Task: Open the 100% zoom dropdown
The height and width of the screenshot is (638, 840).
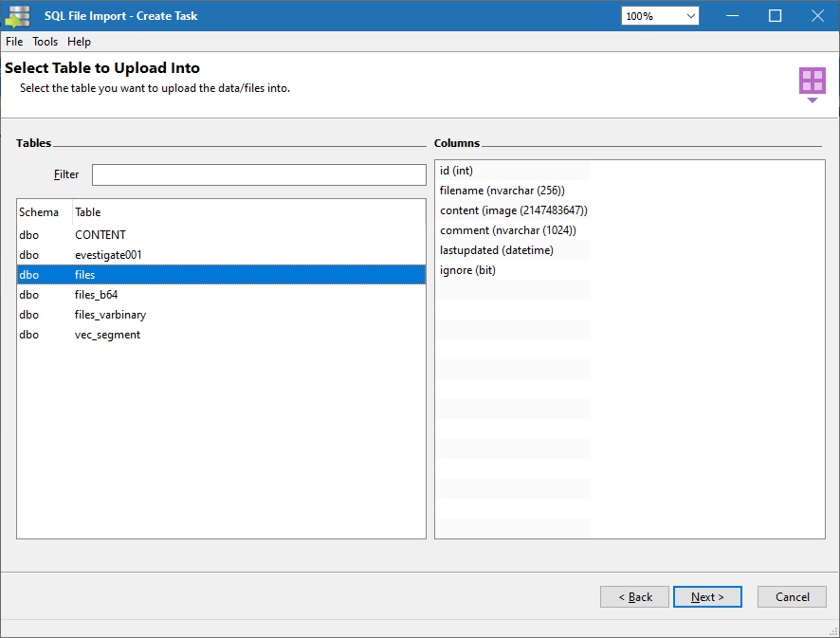Action: tap(660, 16)
